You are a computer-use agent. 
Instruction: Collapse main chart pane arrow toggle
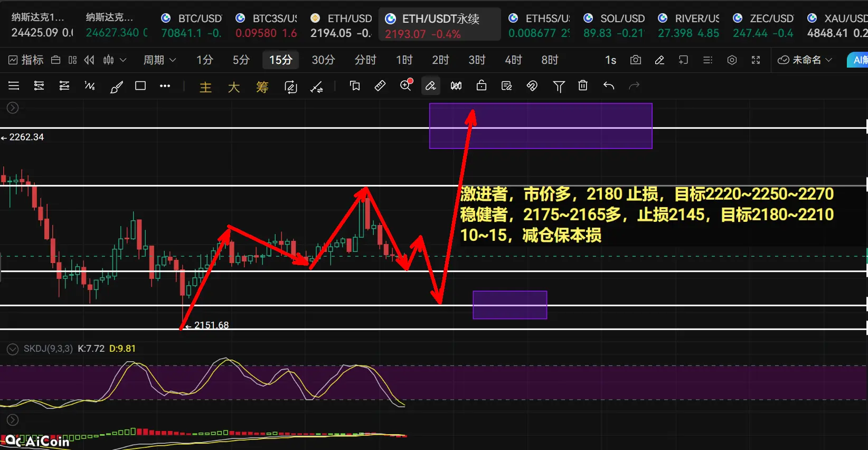[13, 108]
